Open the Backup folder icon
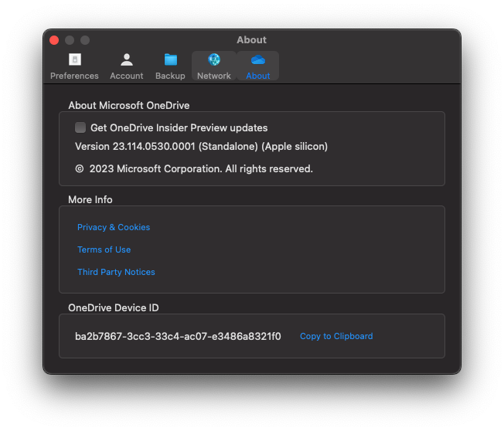504x431 pixels. 171,59
